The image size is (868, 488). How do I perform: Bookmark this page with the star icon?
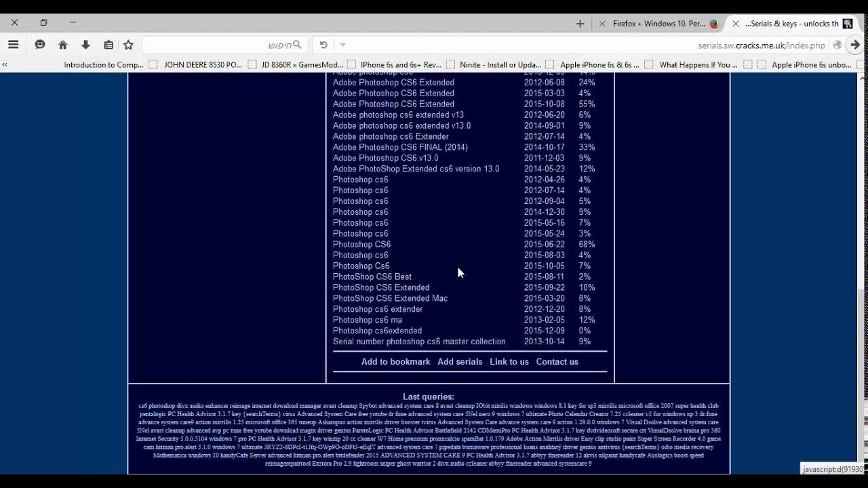click(x=128, y=45)
